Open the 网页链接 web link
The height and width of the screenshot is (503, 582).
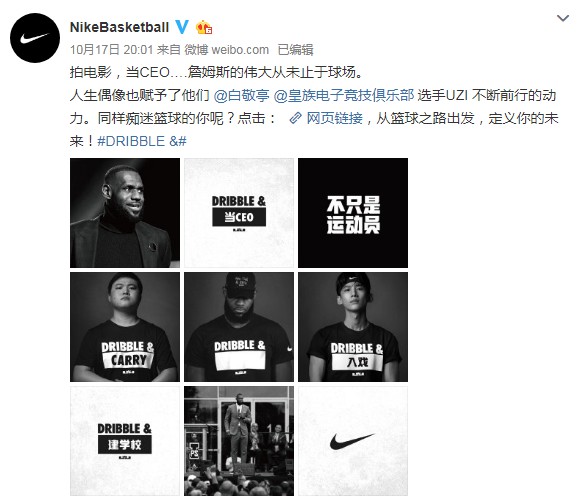[334, 118]
